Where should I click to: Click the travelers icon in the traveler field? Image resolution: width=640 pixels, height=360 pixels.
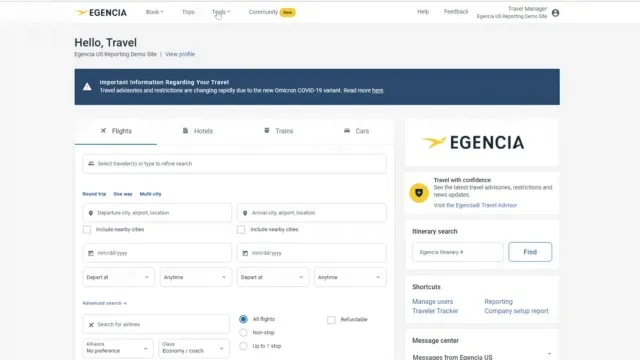[91, 164]
